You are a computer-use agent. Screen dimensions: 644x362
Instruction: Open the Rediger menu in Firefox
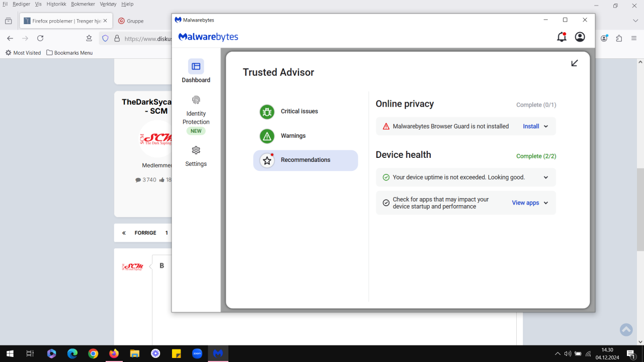tap(22, 4)
